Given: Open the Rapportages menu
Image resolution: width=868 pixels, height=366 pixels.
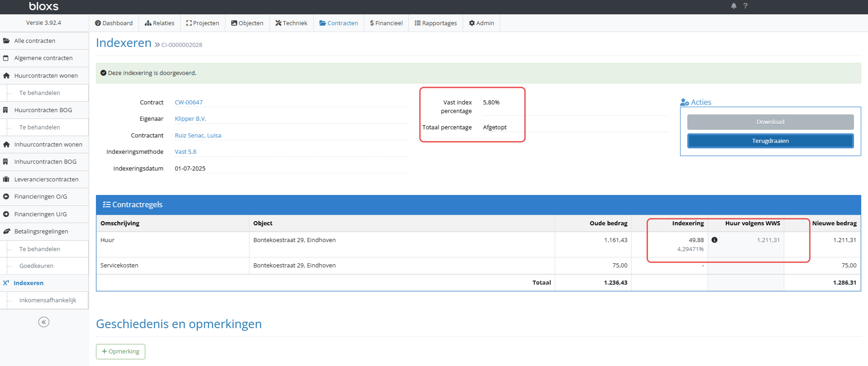Looking at the screenshot, I should (x=435, y=23).
